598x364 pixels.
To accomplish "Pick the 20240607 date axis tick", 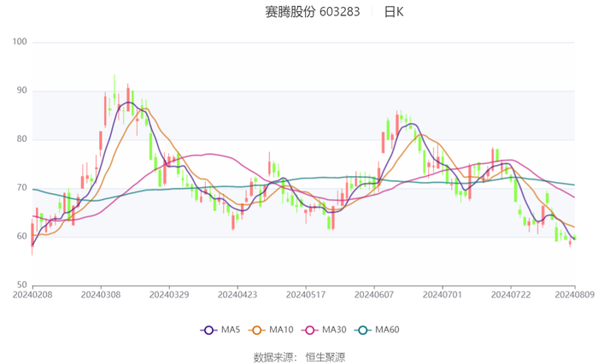I will (372, 296).
